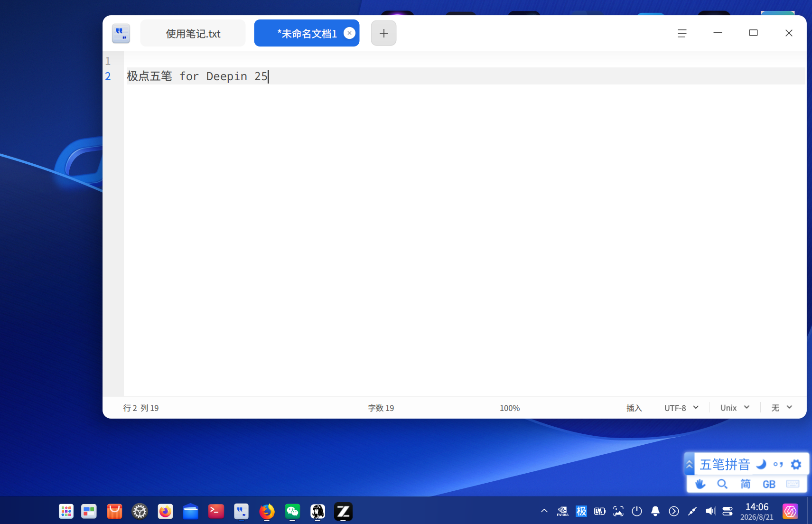
Task: Toggle the half-moon width icon
Action: point(761,464)
